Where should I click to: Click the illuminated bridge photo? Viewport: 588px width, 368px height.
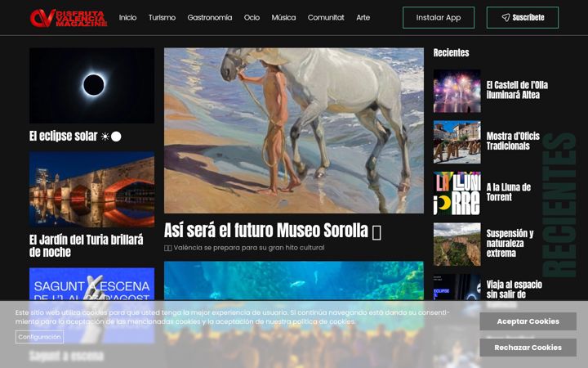[x=91, y=189]
